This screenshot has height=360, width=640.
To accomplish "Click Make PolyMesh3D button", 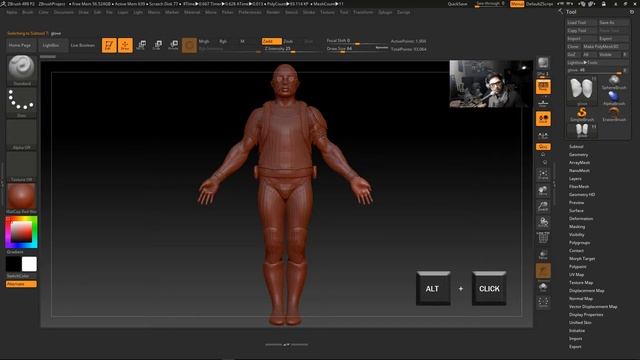I will coord(605,47).
